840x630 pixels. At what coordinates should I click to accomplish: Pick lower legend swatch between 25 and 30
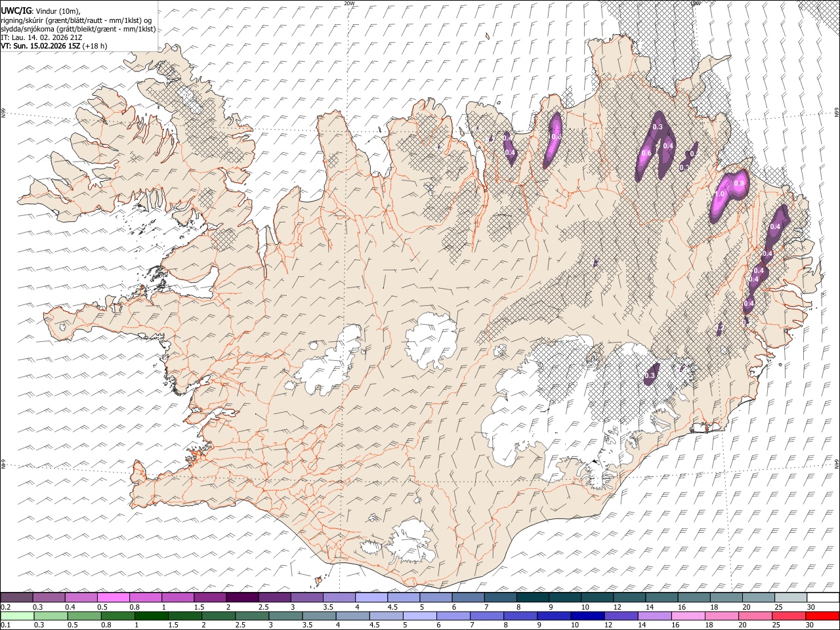coord(789,616)
